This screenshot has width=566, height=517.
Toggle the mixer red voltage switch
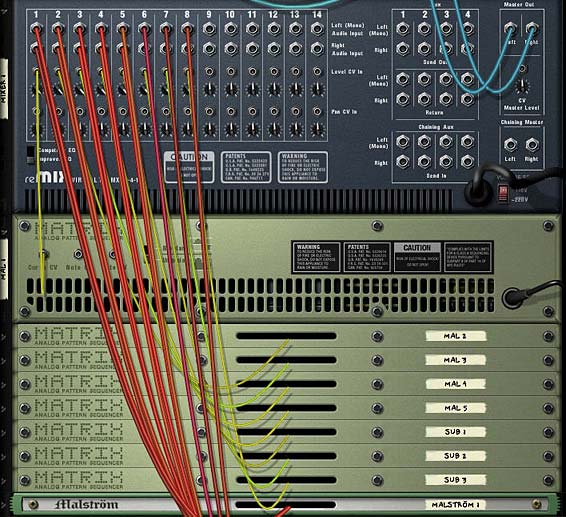(503, 193)
